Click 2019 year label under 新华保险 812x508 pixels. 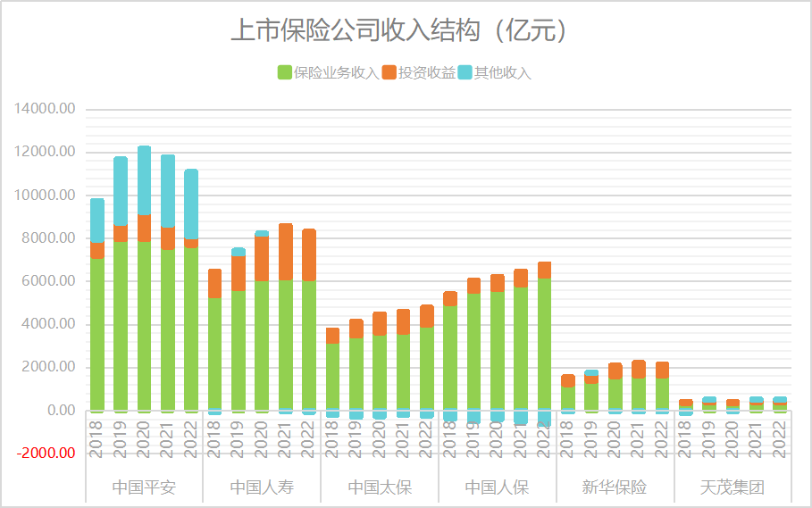[x=590, y=439]
